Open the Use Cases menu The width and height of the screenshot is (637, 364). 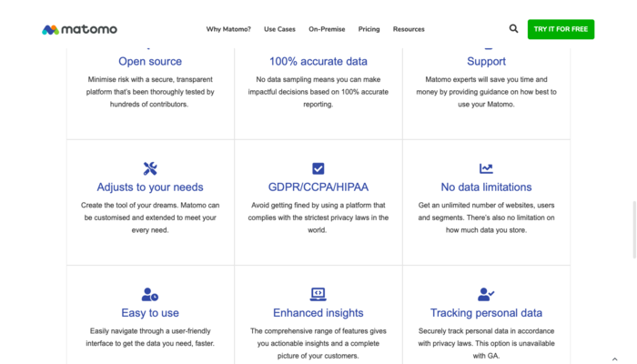tap(279, 29)
